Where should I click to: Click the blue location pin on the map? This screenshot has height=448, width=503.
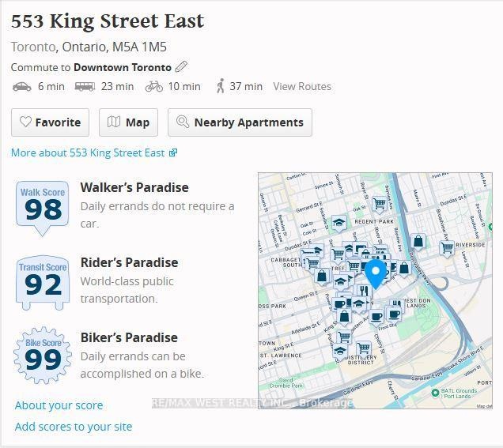(375, 273)
